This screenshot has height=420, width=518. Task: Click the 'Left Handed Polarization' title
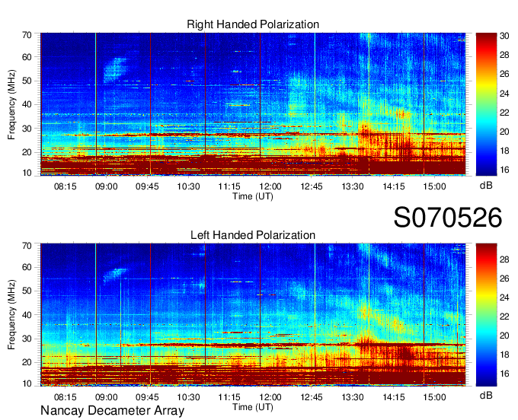[x=253, y=235]
